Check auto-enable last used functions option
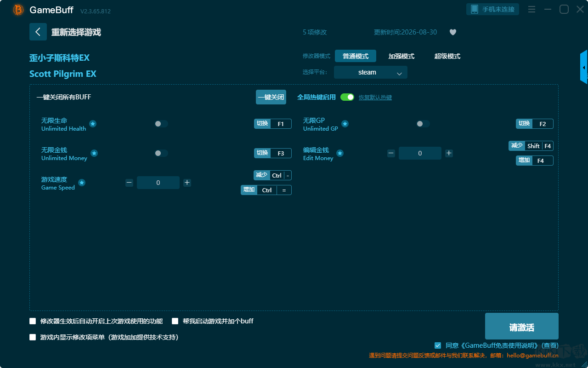Screen dimensions: 588x368 (33, 321)
